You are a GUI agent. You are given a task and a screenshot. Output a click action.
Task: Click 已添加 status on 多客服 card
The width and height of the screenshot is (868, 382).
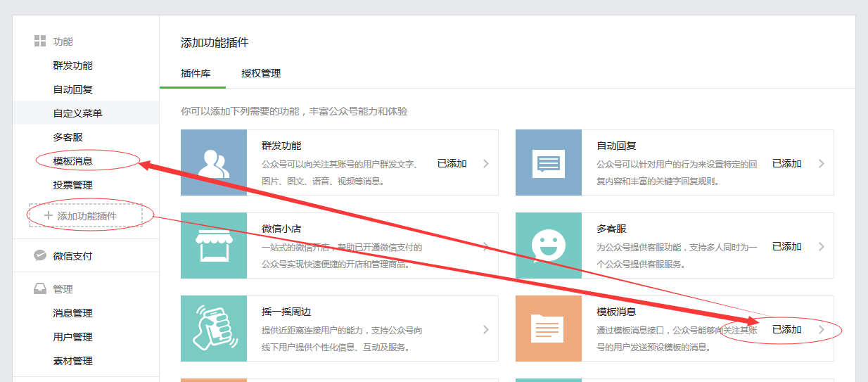tap(787, 246)
